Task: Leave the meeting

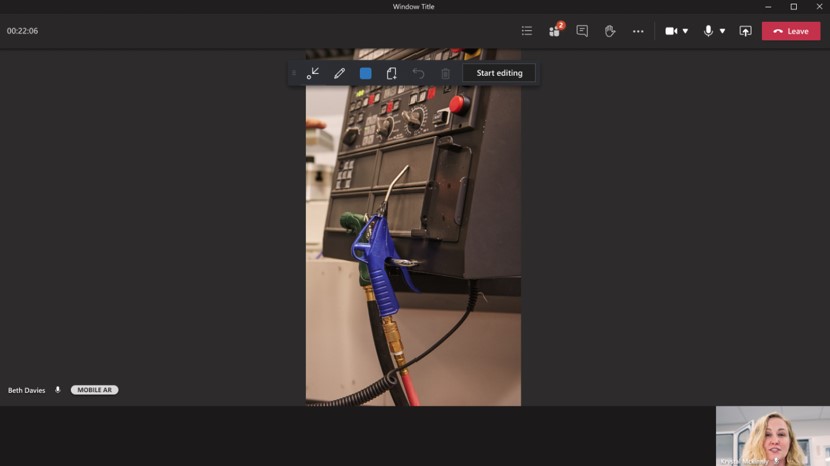Action: 791,31
